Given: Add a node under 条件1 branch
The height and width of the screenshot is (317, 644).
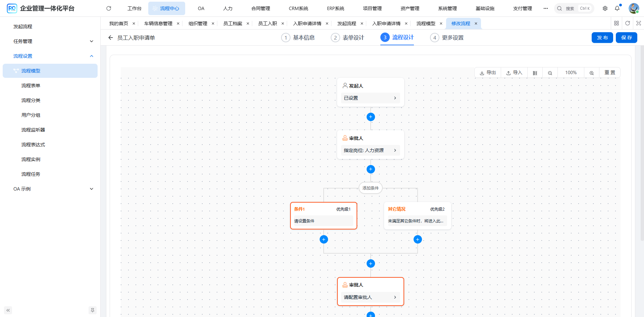Looking at the screenshot, I should 324,239.
